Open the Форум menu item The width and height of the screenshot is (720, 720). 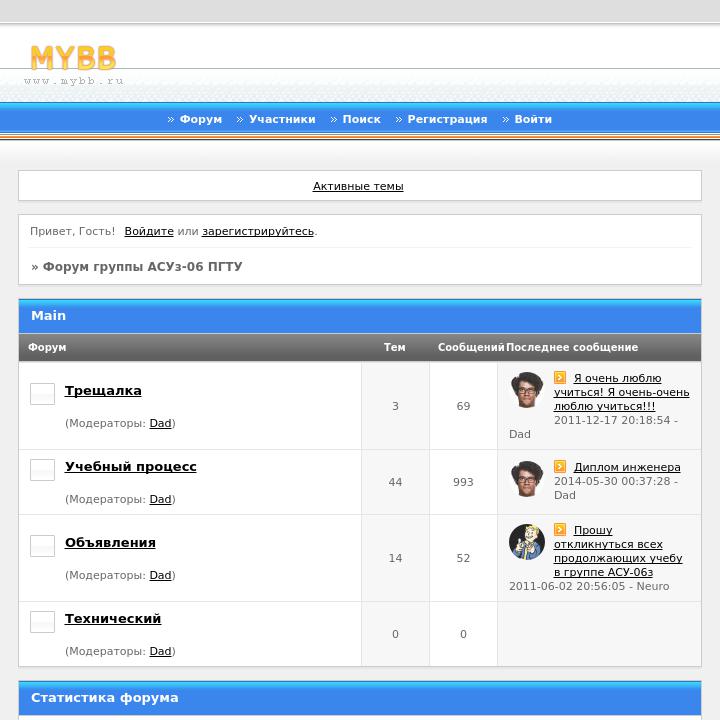pyautogui.click(x=201, y=119)
